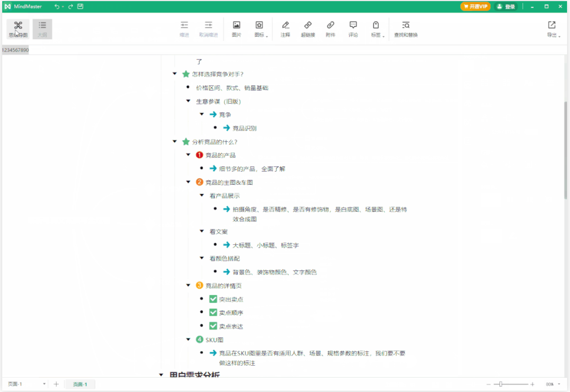
Task: Collapse the 怎样选择竞争对手 outline node
Action: pos(175,74)
